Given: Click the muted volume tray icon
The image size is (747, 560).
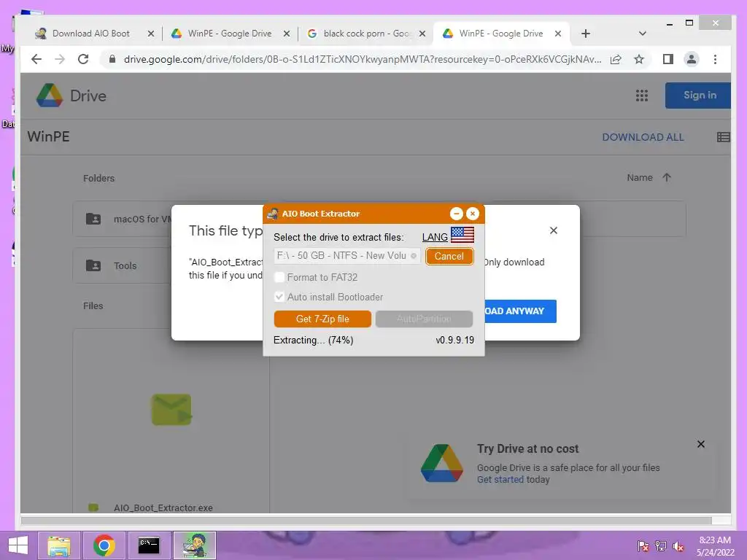Looking at the screenshot, I should 678,546.
